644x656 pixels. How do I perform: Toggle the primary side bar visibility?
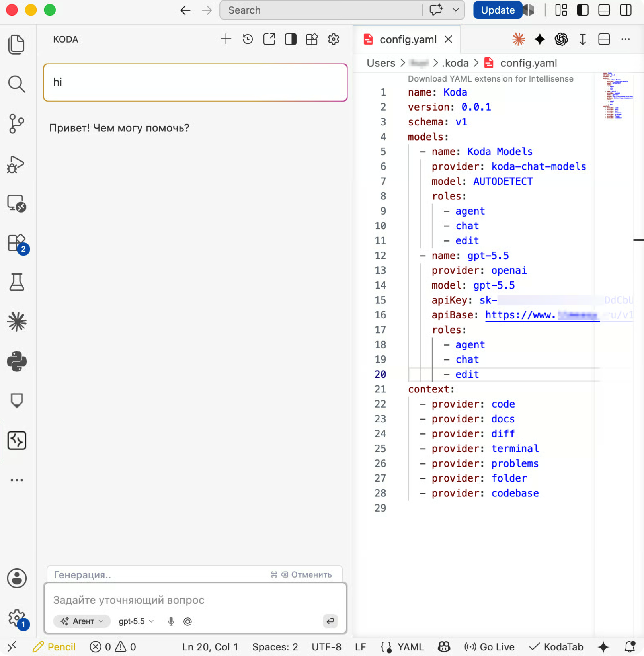click(583, 10)
